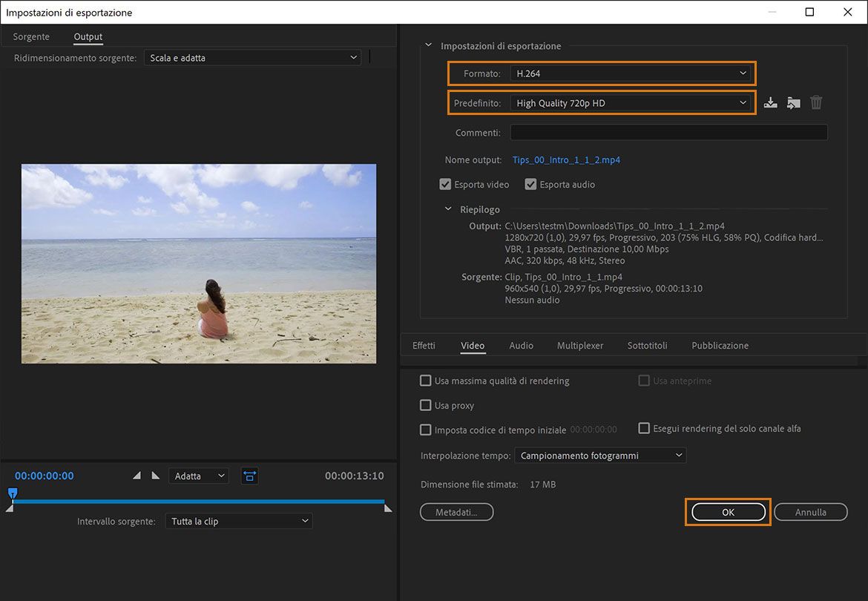Collapse the Riepilogo section
868x601 pixels.
click(x=447, y=209)
